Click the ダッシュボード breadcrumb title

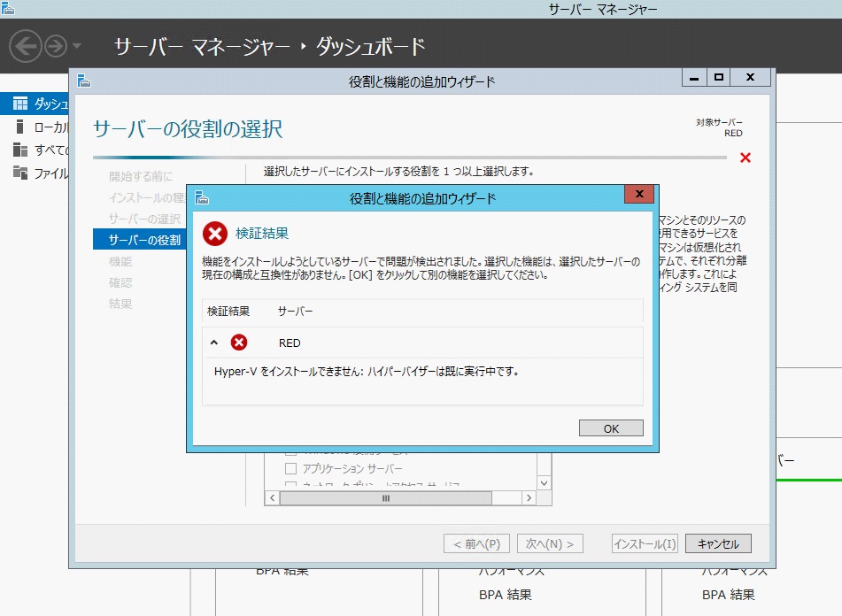pos(370,47)
